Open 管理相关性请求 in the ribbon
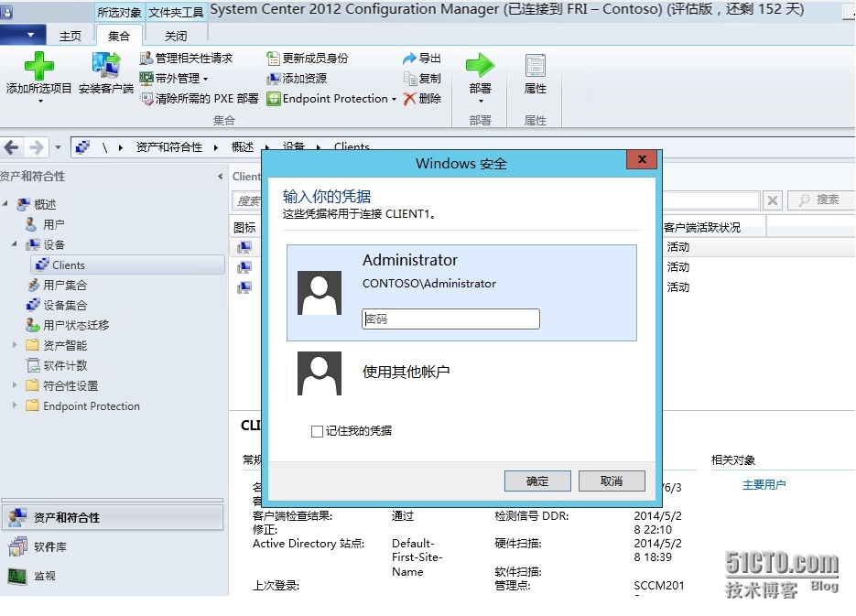 click(x=187, y=58)
